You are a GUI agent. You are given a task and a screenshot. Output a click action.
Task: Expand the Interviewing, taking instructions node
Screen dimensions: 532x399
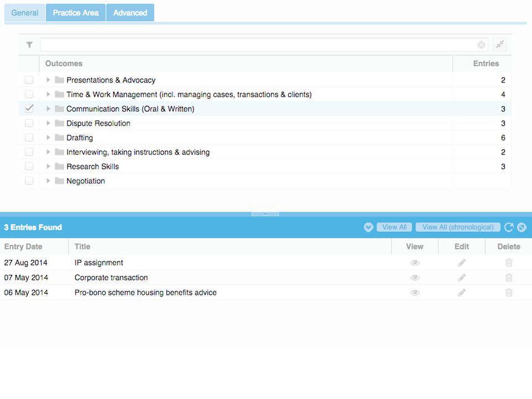[x=48, y=152]
